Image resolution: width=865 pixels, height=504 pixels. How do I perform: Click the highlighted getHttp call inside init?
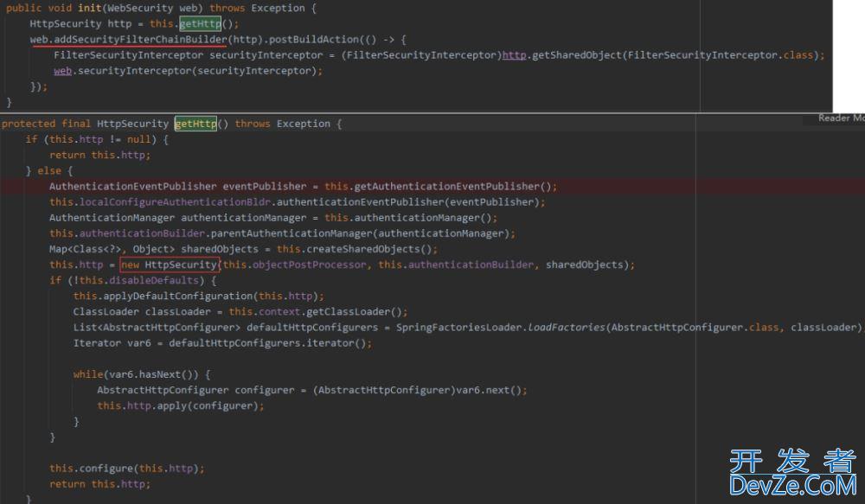click(200, 23)
